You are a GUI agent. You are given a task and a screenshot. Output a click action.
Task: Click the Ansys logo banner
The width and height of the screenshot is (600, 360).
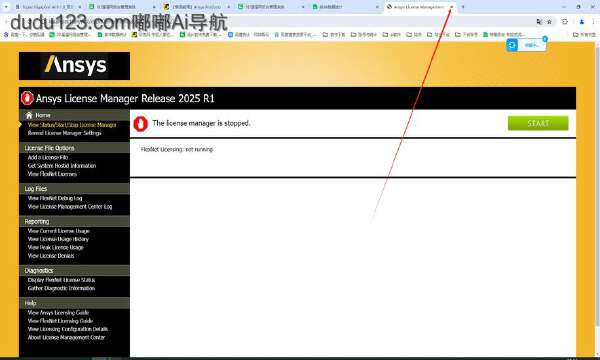coord(74,66)
